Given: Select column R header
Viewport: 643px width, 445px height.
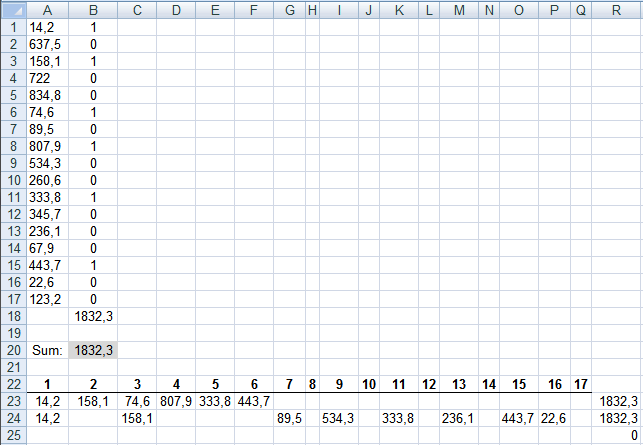Looking at the screenshot, I should (x=617, y=10).
